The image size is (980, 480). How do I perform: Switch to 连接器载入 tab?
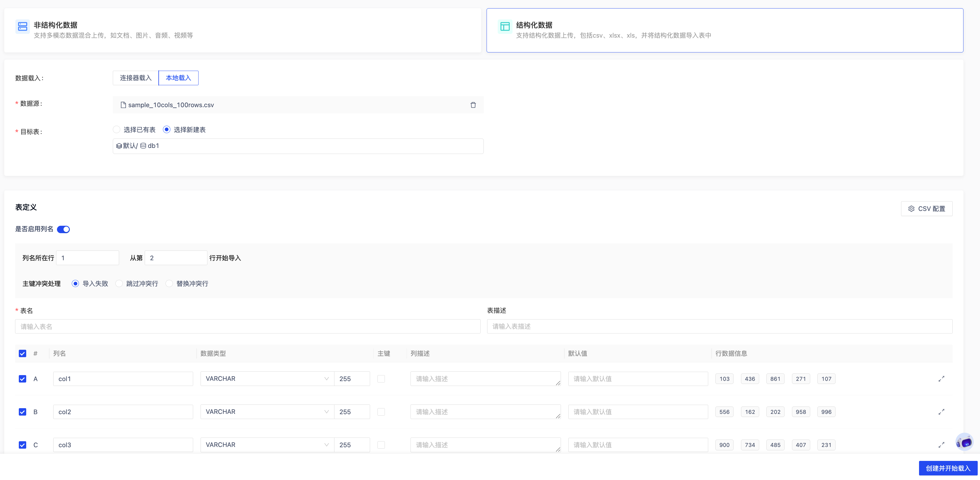point(135,78)
